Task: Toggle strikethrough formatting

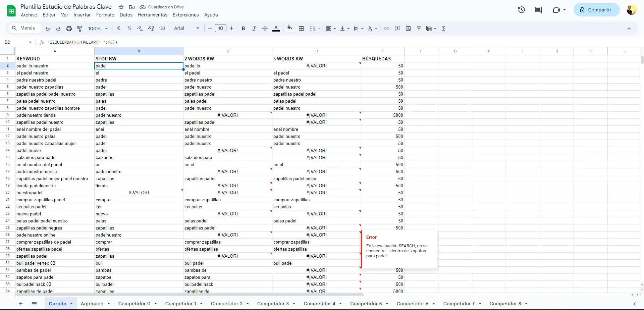Action: click(x=265, y=29)
